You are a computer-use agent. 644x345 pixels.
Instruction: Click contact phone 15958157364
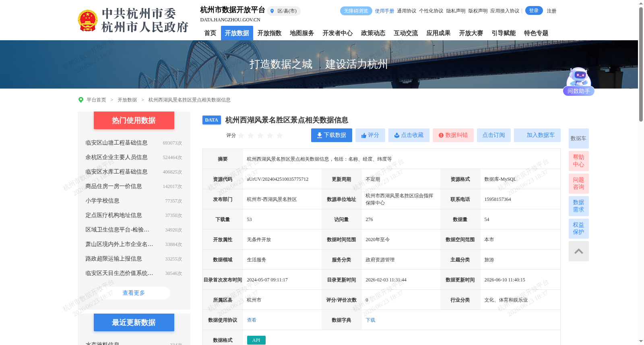coord(497,199)
